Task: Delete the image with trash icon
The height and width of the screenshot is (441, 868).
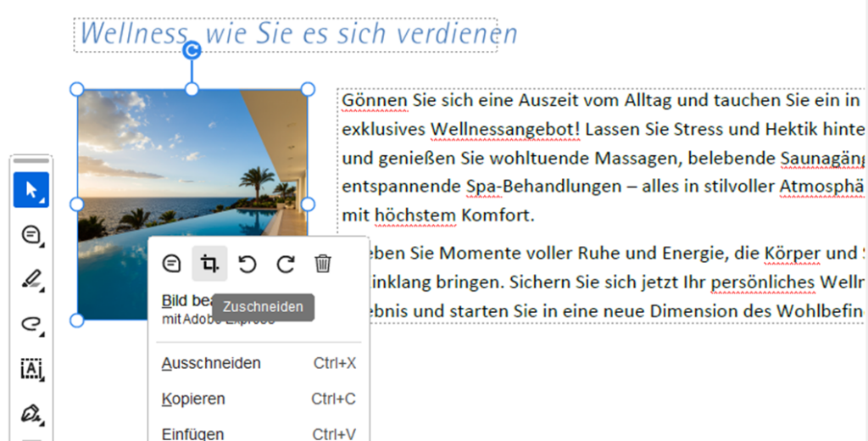Action: tap(322, 264)
